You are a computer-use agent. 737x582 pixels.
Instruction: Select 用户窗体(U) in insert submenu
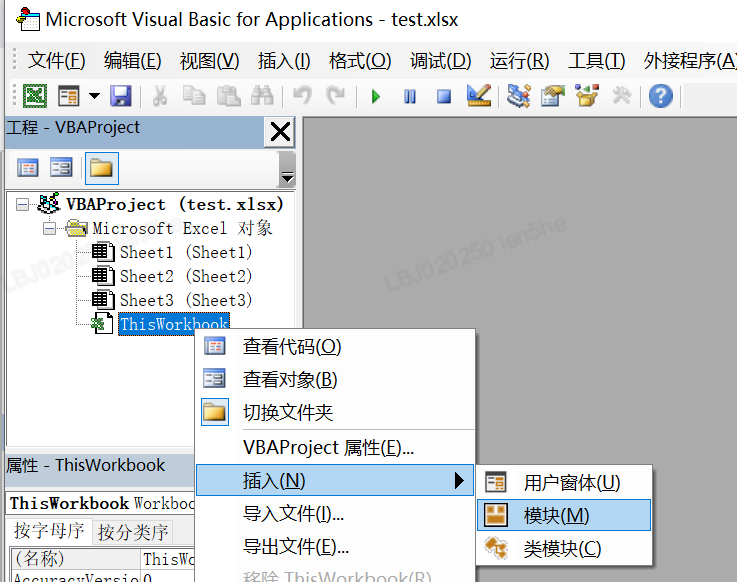564,483
